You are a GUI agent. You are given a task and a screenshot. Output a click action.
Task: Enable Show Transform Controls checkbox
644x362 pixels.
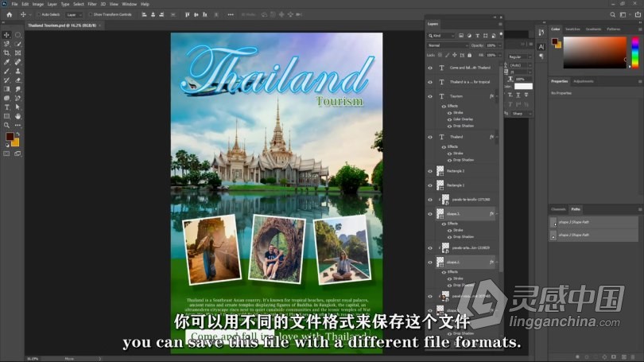[x=91, y=14]
